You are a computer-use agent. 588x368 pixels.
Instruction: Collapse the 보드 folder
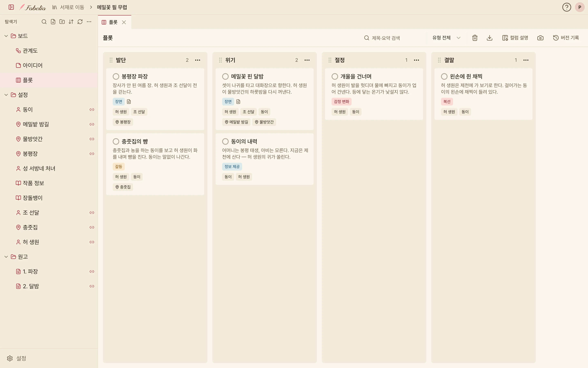6,36
